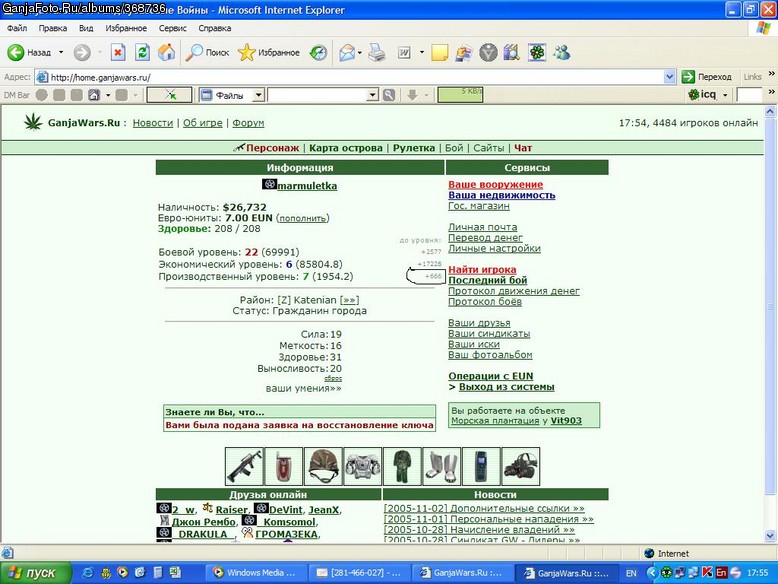Viewport: 778px width, 584px height.
Task: Click the page vertical scrollbar down arrow
Action: click(x=770, y=536)
